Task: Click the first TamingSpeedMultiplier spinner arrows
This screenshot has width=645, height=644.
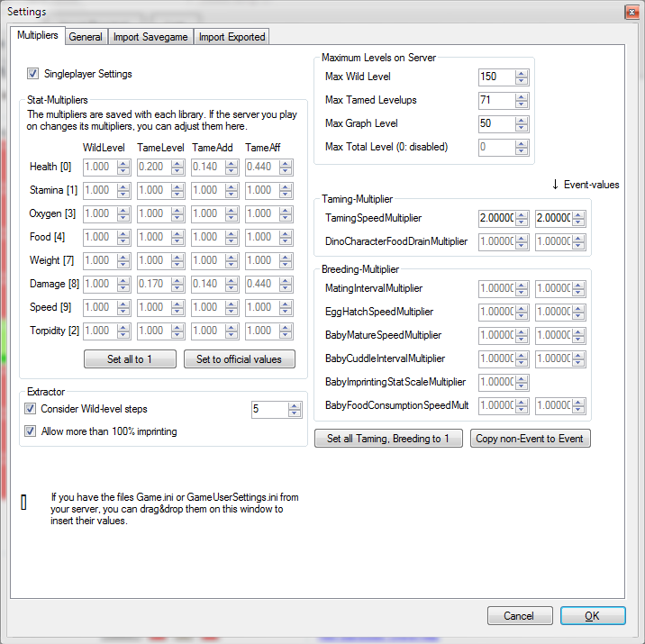Action: pos(522,218)
